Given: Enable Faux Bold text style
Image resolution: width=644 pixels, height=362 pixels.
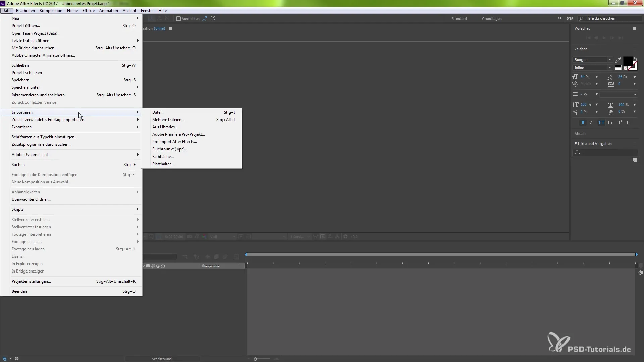Looking at the screenshot, I should tap(583, 123).
